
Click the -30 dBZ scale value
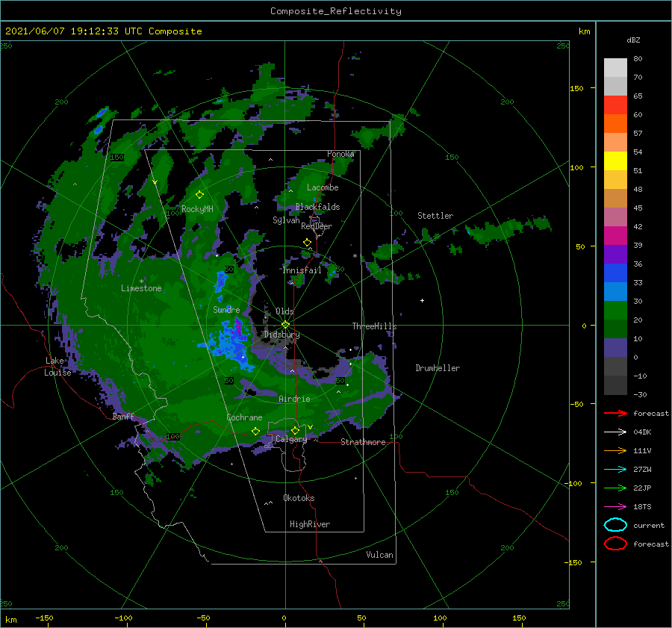pos(640,394)
